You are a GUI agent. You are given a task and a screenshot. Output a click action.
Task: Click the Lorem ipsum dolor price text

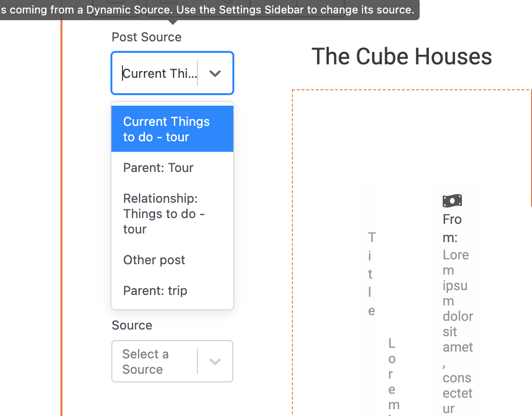(x=458, y=331)
